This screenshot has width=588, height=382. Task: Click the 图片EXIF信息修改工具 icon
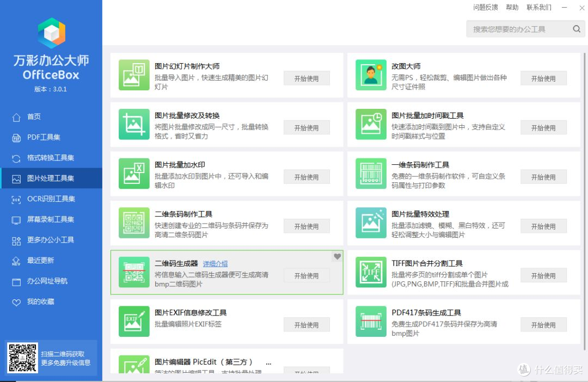point(134,321)
